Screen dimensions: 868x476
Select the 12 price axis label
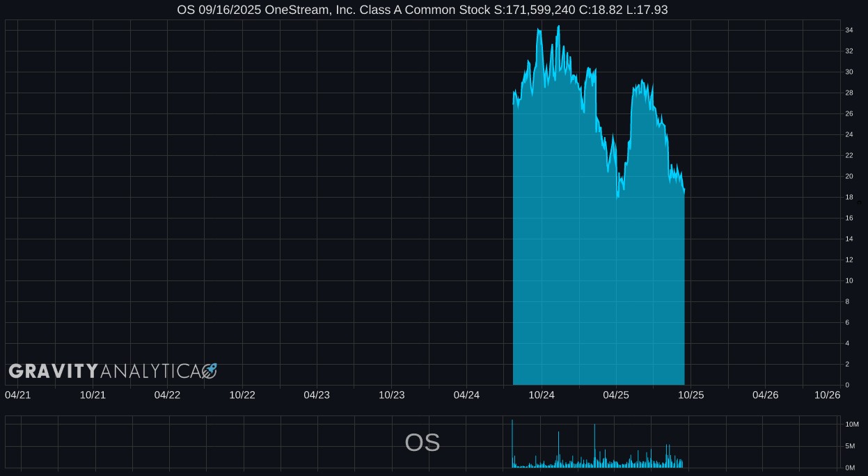(849, 260)
